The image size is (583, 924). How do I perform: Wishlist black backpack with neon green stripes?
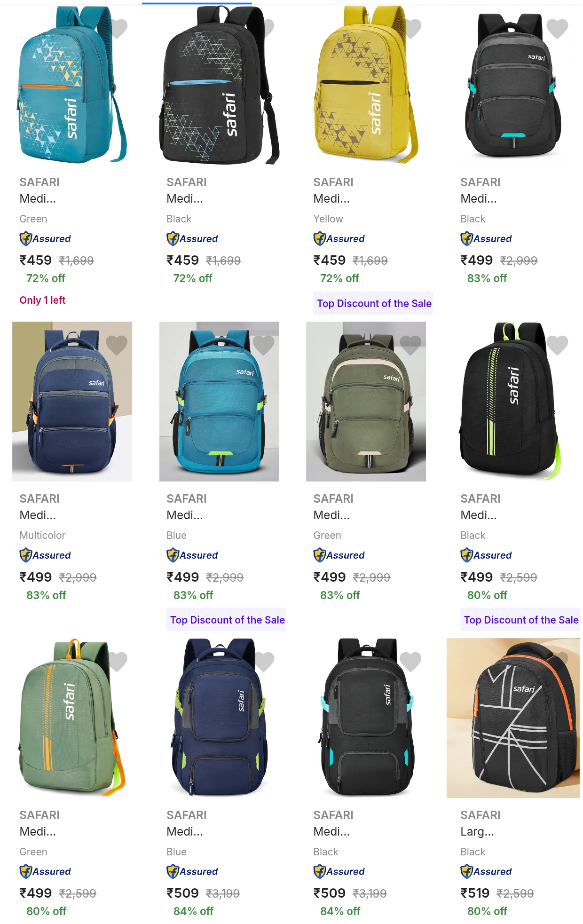(x=558, y=345)
